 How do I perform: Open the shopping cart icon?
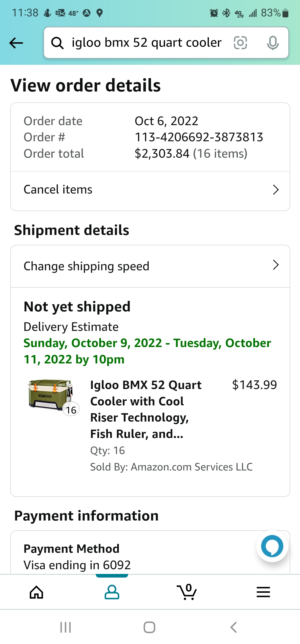click(x=187, y=592)
